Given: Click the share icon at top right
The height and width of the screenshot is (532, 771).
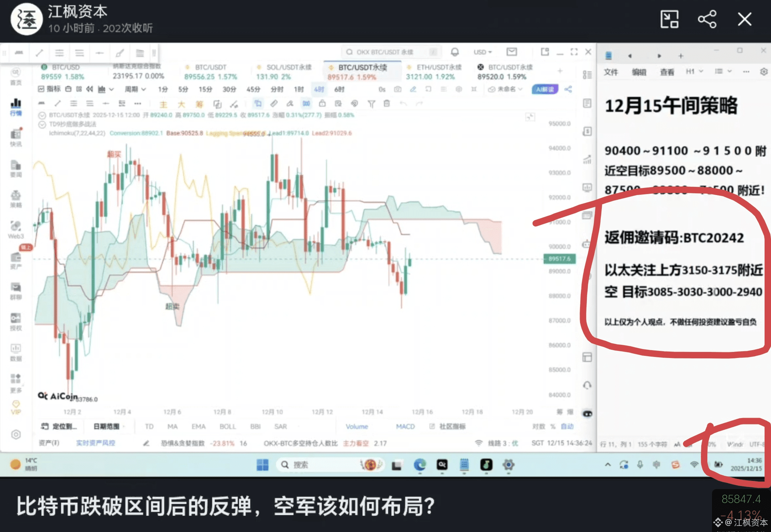Looking at the screenshot, I should (707, 19).
